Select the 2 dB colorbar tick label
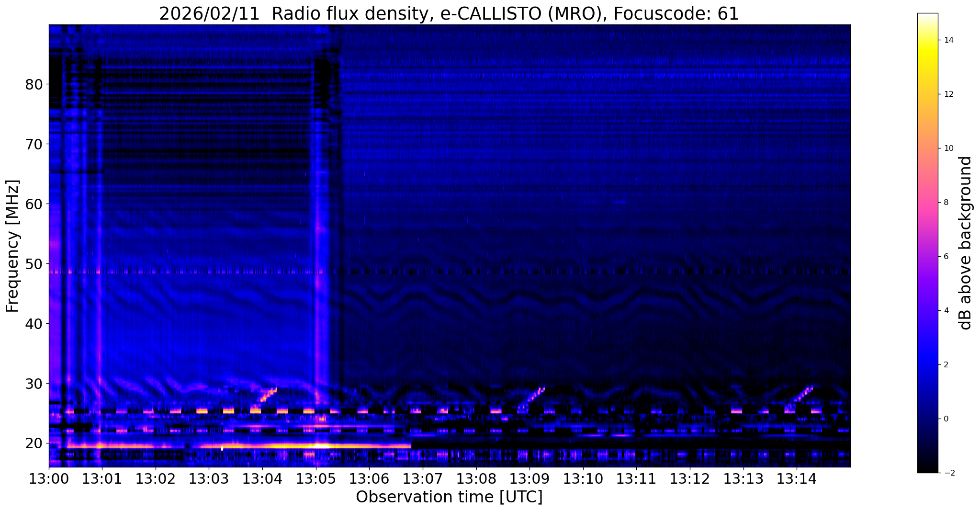Screen dimensions: 980x511 [x=946, y=365]
